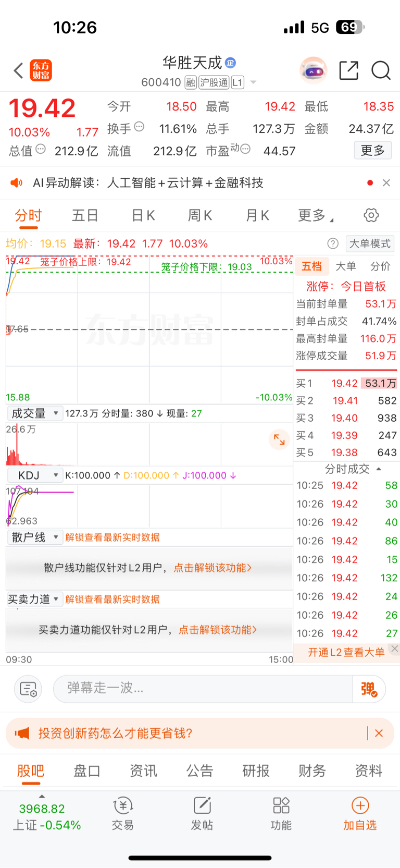400x868 pixels.
Task: Send barrage with the 弹 icon
Action: 369,689
